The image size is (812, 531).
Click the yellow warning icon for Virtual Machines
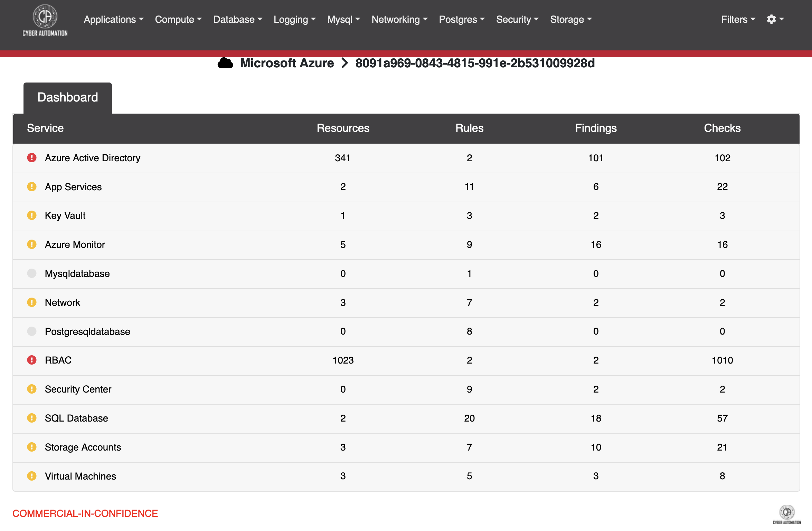(x=32, y=476)
